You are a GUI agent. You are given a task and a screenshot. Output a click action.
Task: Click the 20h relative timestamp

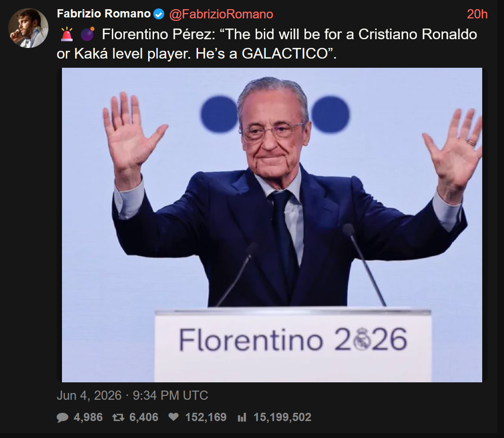(x=477, y=14)
